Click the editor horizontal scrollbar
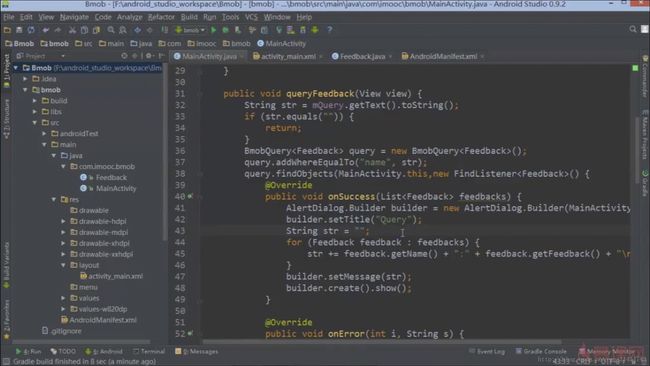Viewport: 650px width, 366px height. point(381,342)
